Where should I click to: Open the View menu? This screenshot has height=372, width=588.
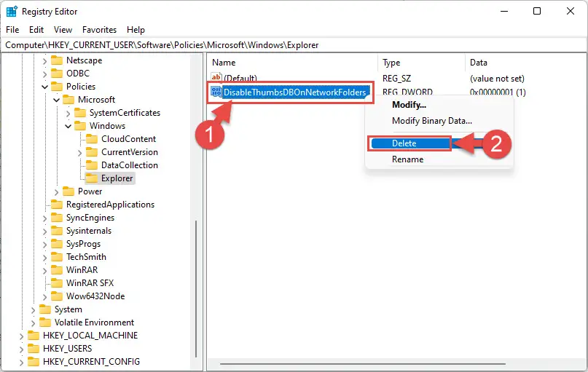pyautogui.click(x=63, y=30)
